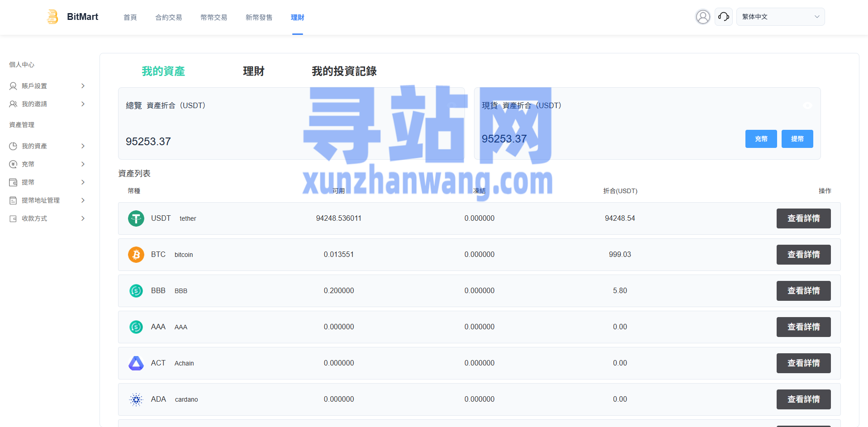Click the ACT Achain coin icon

pos(136,363)
